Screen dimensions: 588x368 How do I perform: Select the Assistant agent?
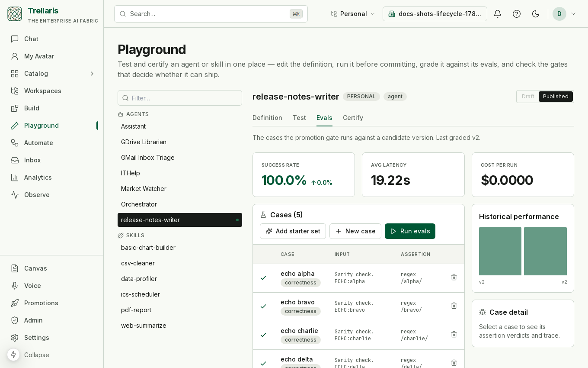180,126
